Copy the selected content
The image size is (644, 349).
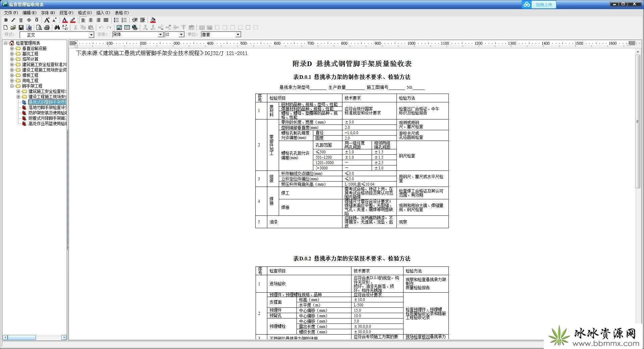click(83, 28)
